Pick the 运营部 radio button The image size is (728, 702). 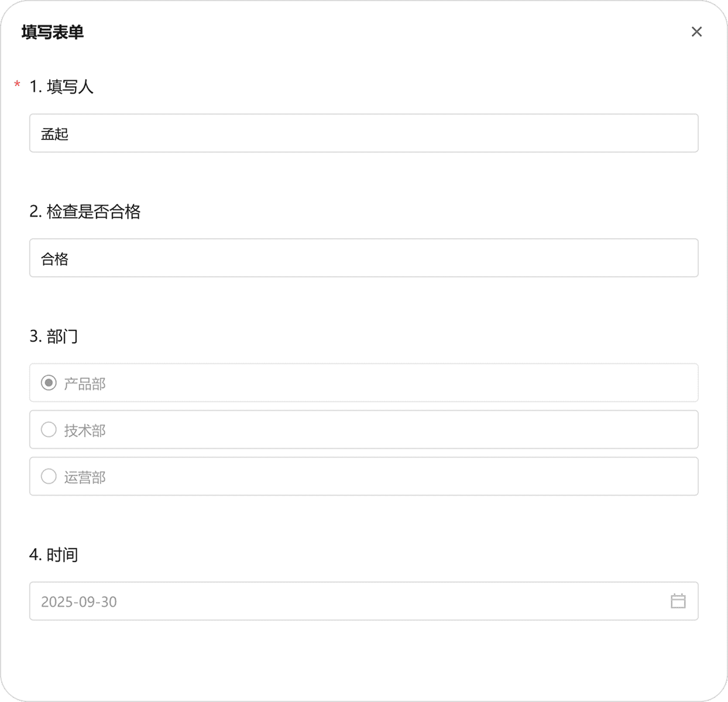pos(49,477)
